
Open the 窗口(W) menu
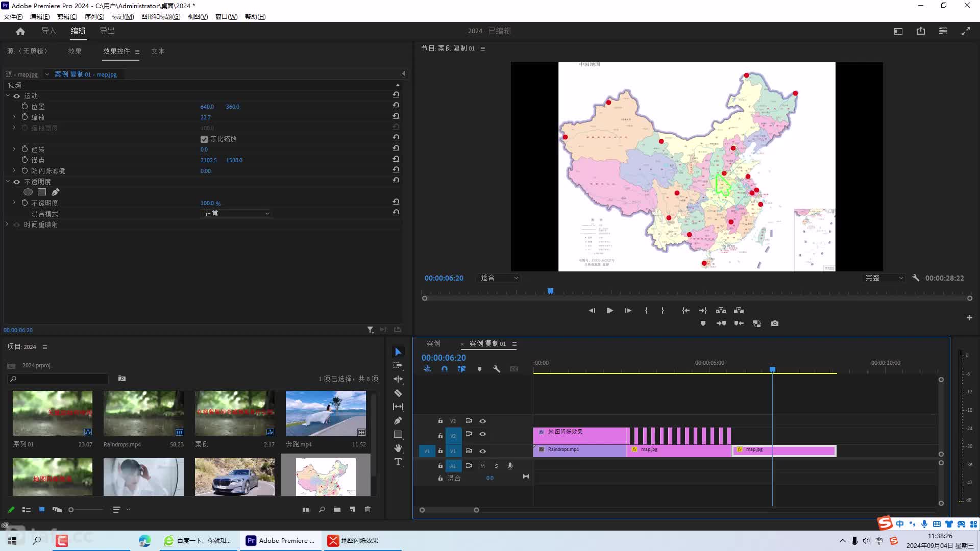226,17
